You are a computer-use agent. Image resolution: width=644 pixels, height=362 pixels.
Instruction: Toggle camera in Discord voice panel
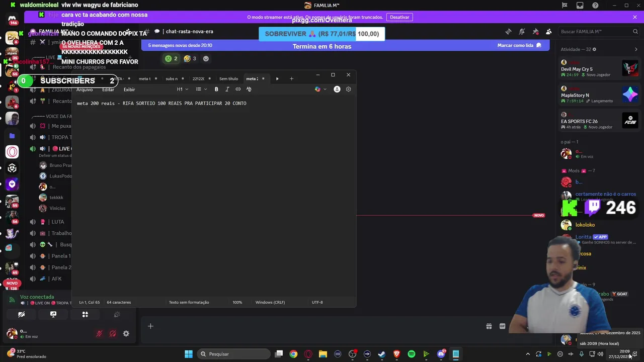pos(21,314)
